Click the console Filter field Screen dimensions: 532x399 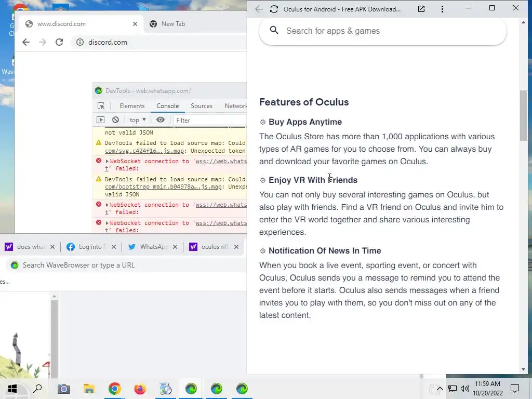pos(210,120)
